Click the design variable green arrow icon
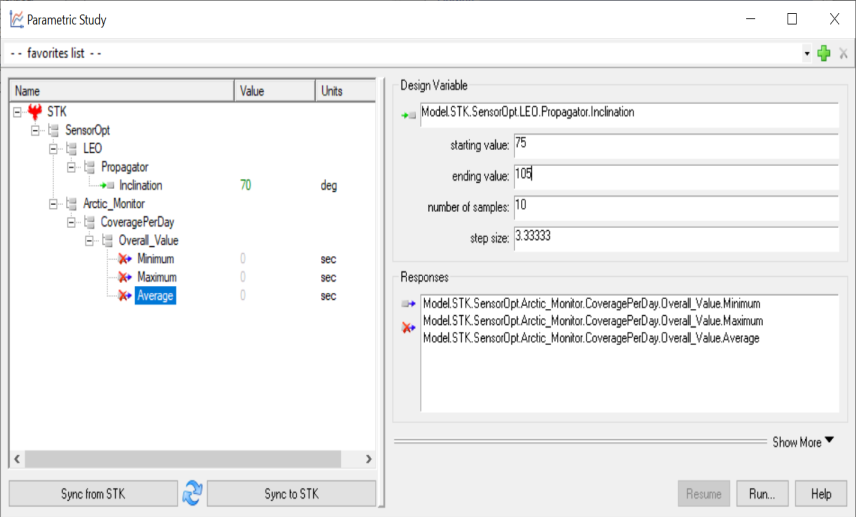This screenshot has height=517, width=856. point(408,115)
